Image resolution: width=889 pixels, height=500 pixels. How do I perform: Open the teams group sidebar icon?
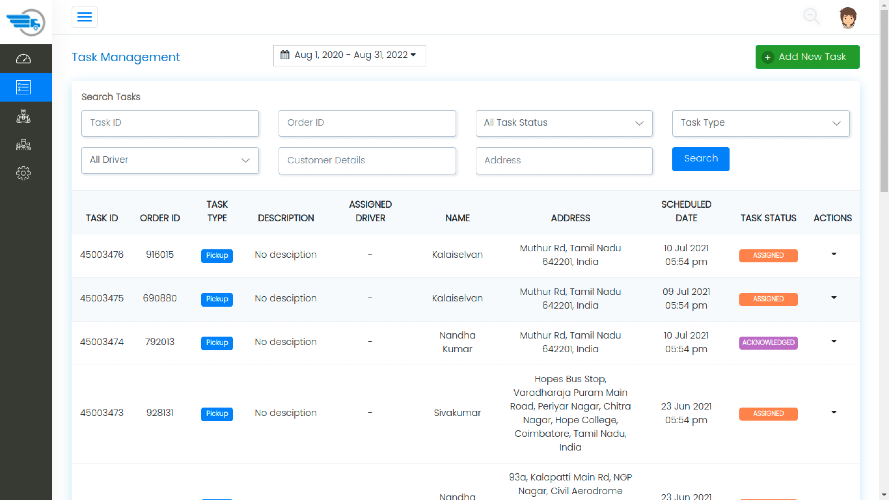coord(23,145)
